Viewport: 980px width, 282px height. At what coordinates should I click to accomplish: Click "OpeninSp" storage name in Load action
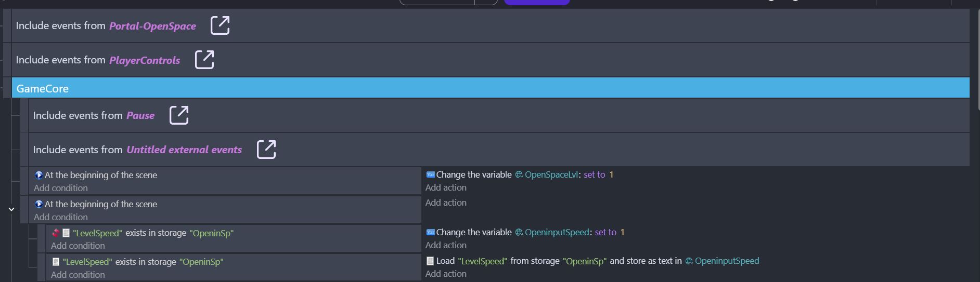(x=584, y=261)
